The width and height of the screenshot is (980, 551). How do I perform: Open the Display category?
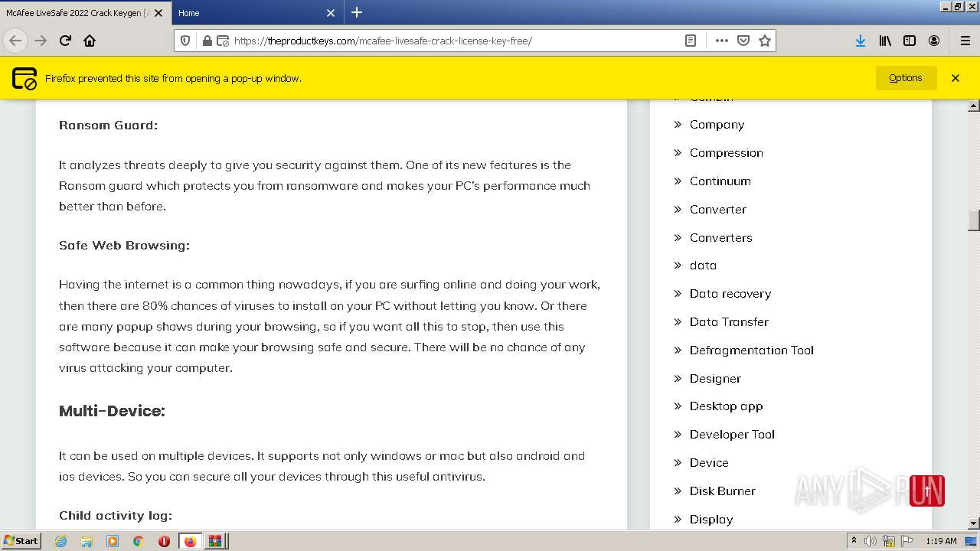tap(711, 520)
